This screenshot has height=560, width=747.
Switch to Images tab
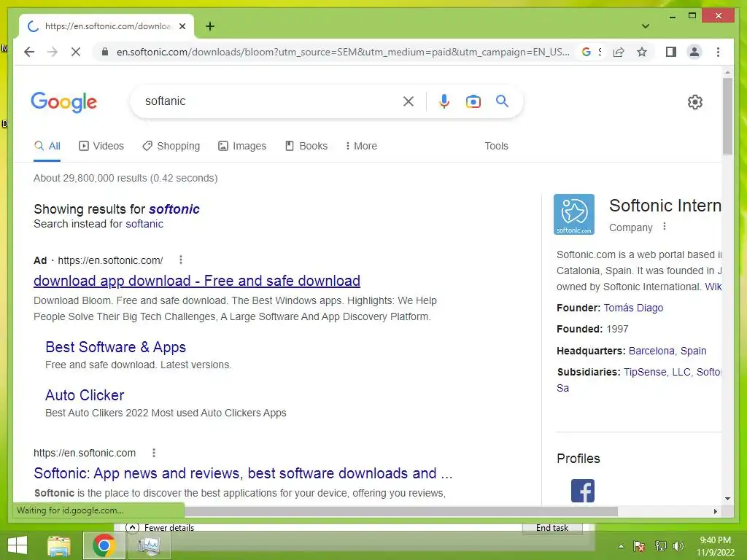pyautogui.click(x=242, y=146)
